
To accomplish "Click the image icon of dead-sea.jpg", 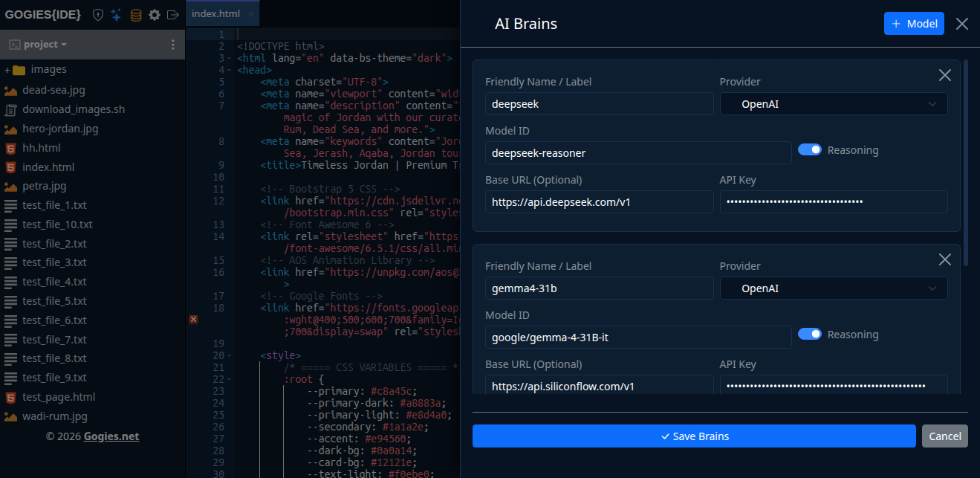I will click(11, 91).
